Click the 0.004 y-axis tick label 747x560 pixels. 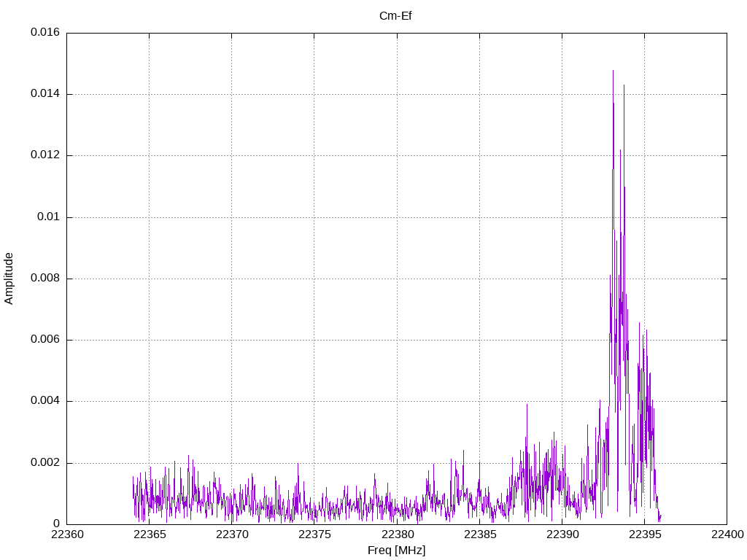click(x=44, y=401)
